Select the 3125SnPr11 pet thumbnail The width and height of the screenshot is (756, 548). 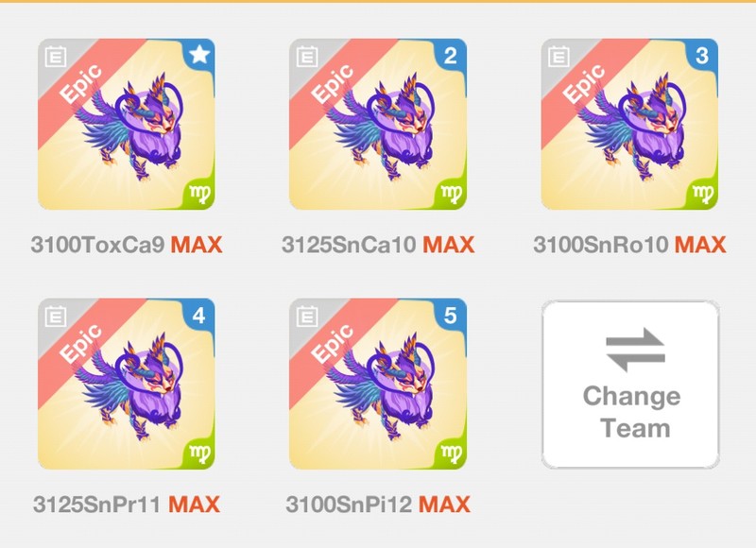(127, 385)
